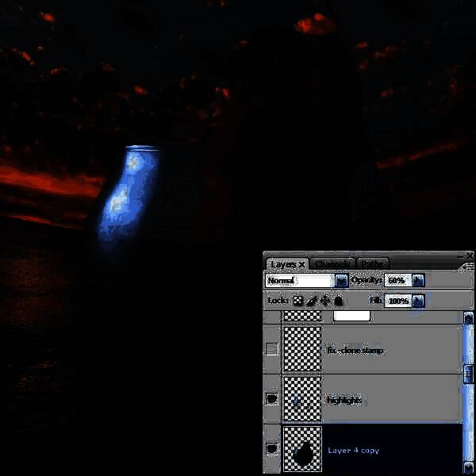
Task: Open the Layers panel options menu icon
Action: (x=469, y=264)
